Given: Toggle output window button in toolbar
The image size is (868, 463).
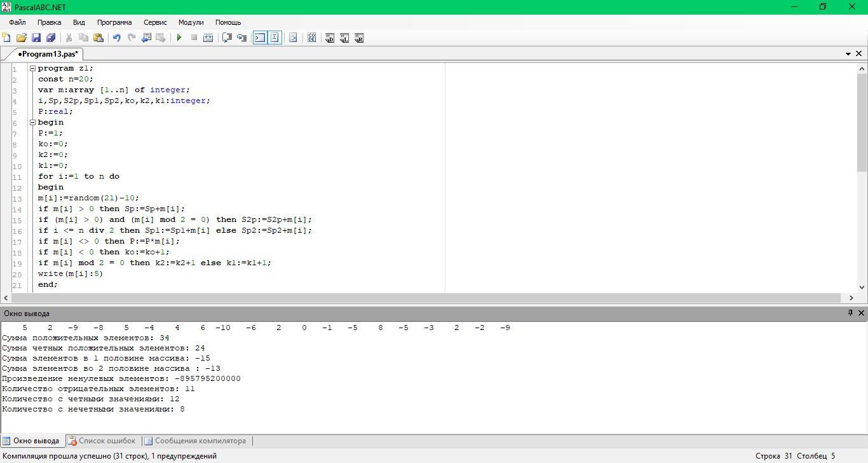Looking at the screenshot, I should click(x=260, y=38).
